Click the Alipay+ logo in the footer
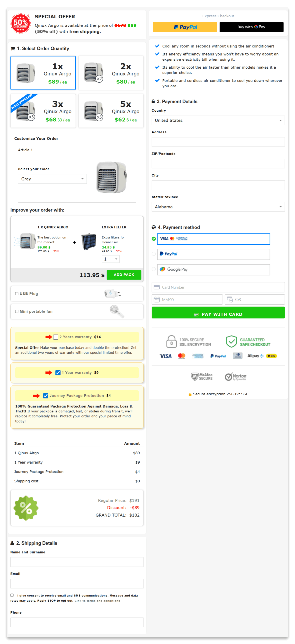295x644 pixels. click(255, 356)
